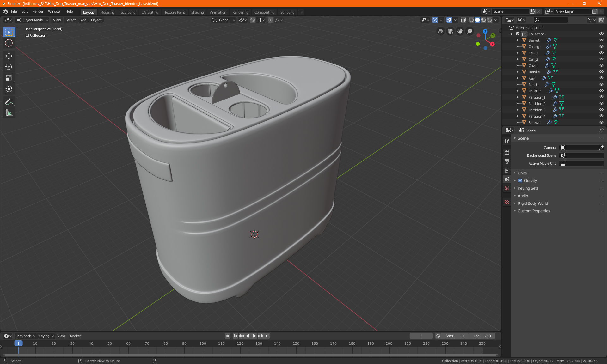Image resolution: width=607 pixels, height=364 pixels.
Task: Click the play animation button
Action: [254, 336]
